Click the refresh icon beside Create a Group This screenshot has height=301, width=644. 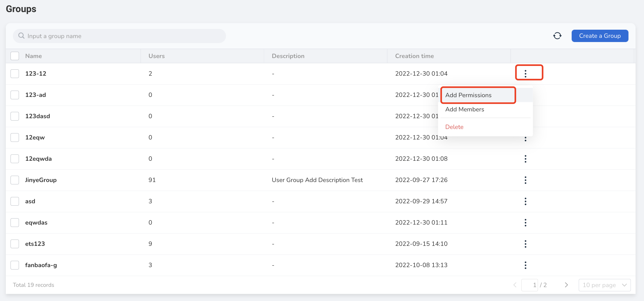point(557,36)
